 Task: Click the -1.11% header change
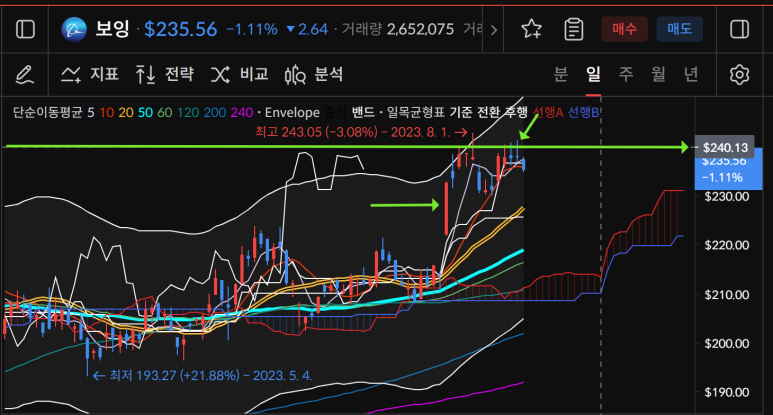click(252, 30)
